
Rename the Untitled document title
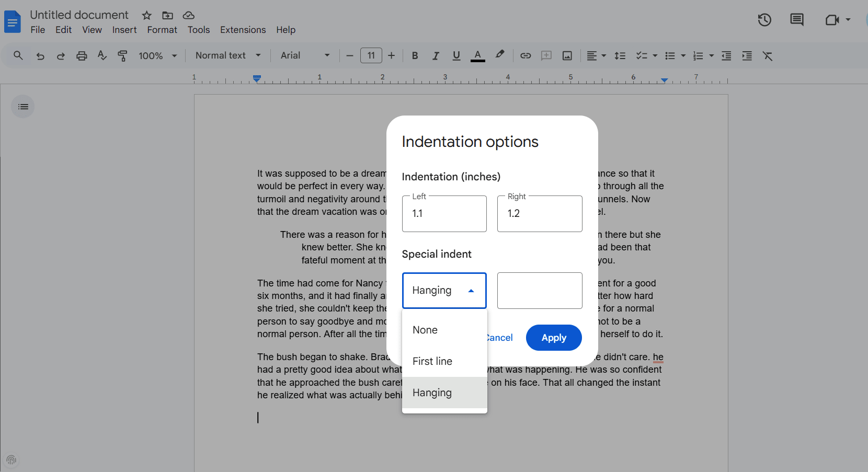(x=79, y=15)
